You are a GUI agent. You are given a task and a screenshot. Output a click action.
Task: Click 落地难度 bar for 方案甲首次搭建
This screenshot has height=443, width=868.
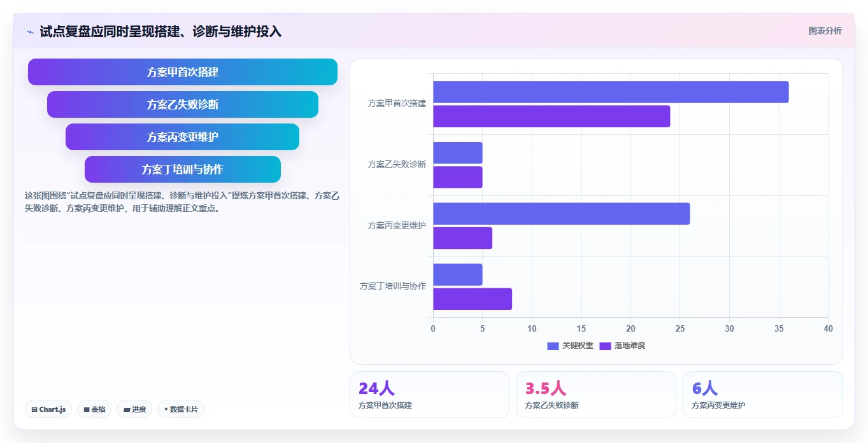551,116
